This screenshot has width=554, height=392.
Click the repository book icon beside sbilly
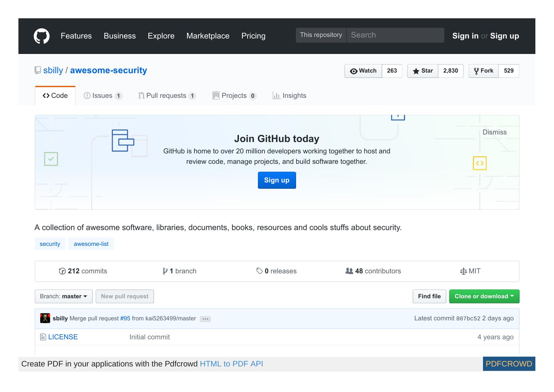[x=38, y=70]
